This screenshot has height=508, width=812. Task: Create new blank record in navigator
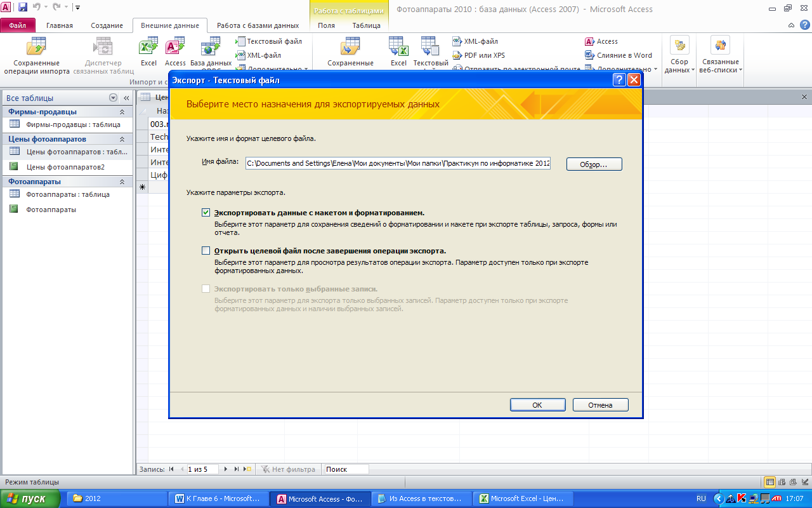[x=247, y=469]
